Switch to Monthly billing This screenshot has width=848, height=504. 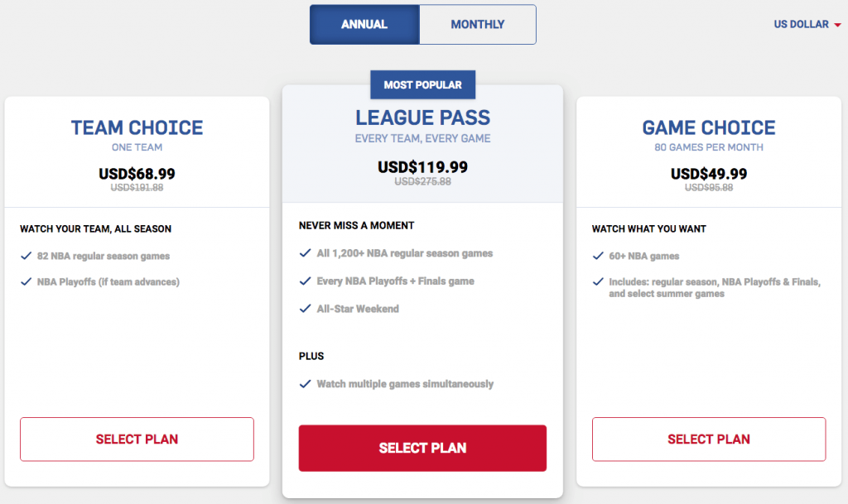[x=478, y=25]
